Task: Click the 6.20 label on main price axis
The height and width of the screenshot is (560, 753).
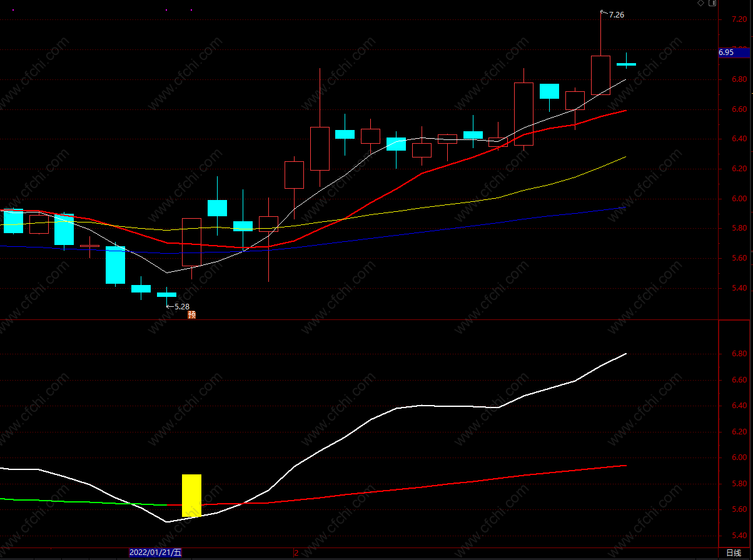Action: click(739, 169)
